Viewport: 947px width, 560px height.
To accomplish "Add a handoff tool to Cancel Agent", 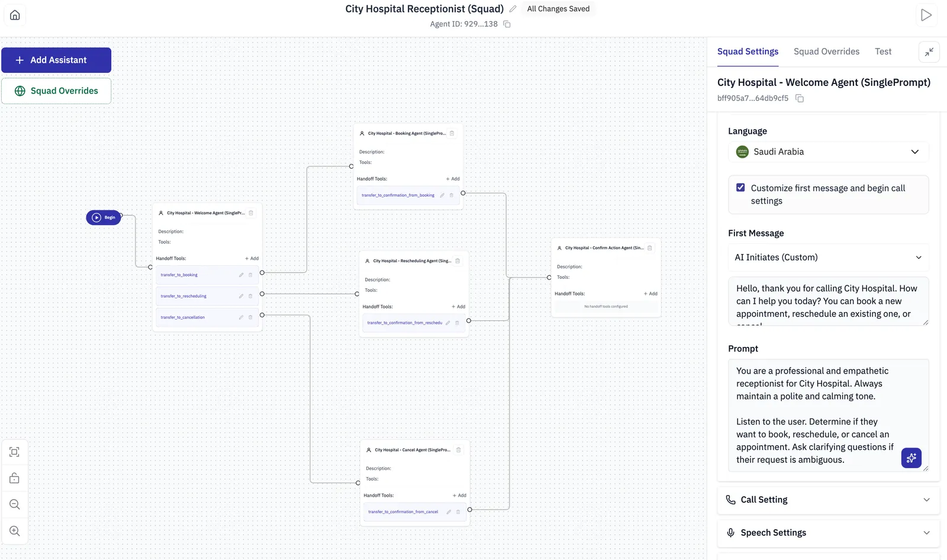I will [x=459, y=495].
